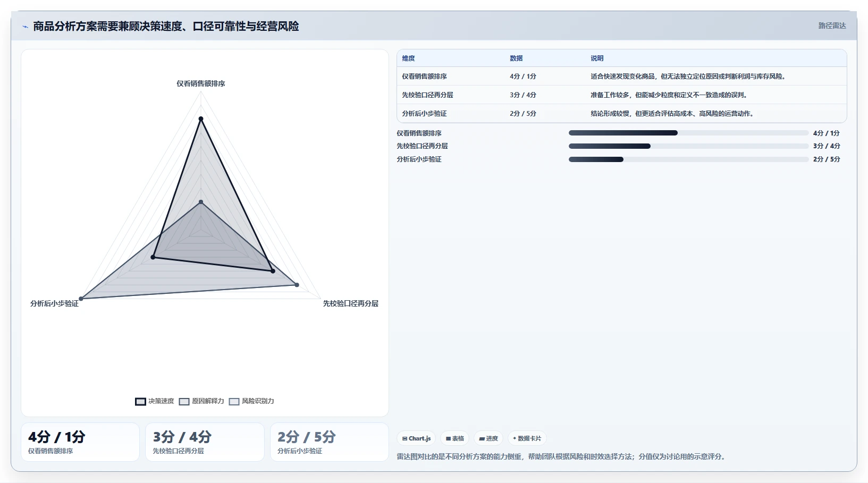Click radar axis label 先校验口径再分层
This screenshot has height=483, width=868.
[x=351, y=303]
